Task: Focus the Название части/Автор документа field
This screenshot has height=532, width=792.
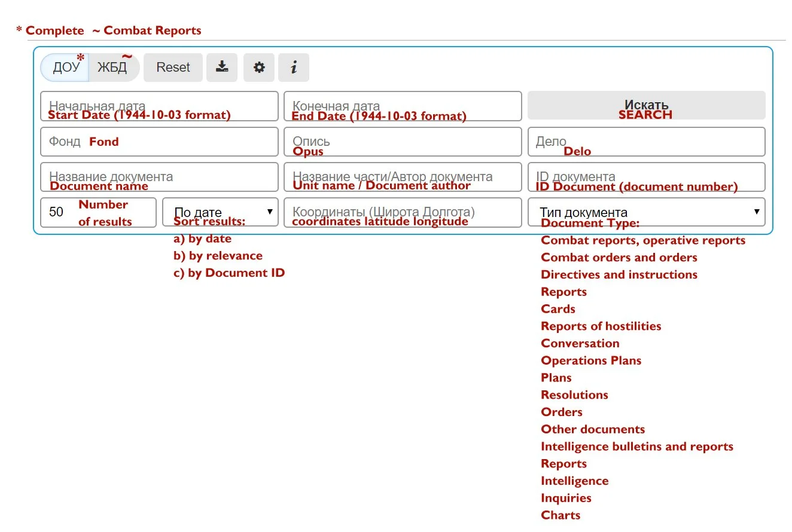Action: [403, 177]
